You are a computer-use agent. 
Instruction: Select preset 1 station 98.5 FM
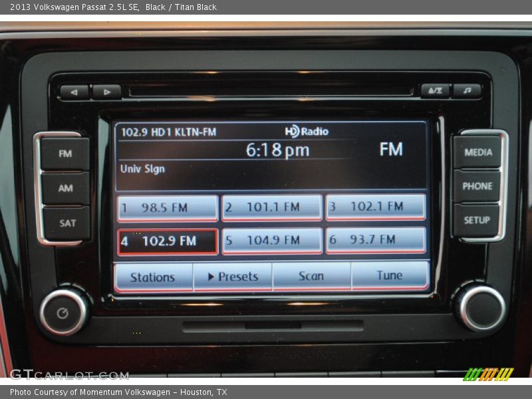(166, 207)
